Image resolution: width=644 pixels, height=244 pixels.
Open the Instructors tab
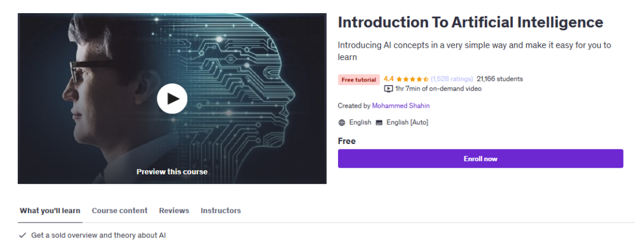point(221,211)
